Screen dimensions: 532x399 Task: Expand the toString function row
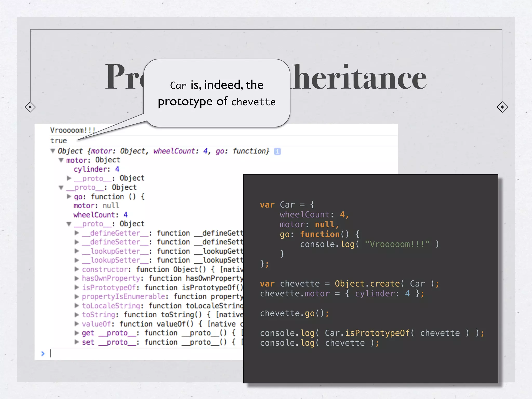coord(77,315)
